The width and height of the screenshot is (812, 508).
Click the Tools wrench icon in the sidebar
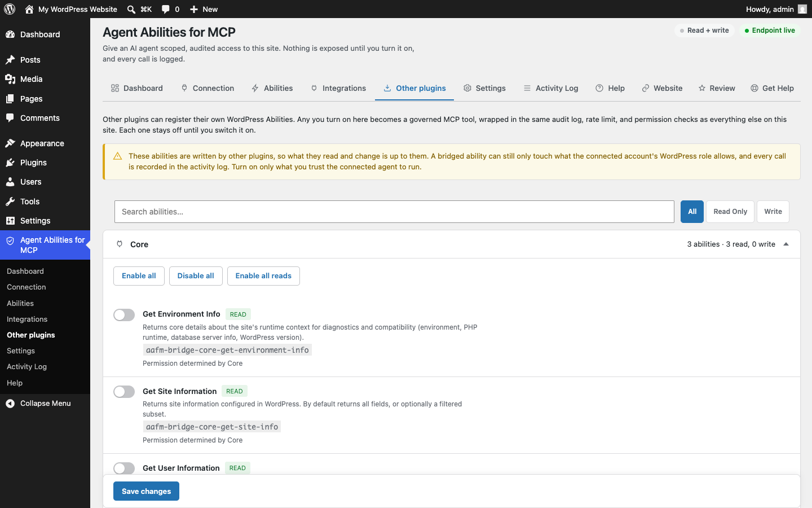10,202
